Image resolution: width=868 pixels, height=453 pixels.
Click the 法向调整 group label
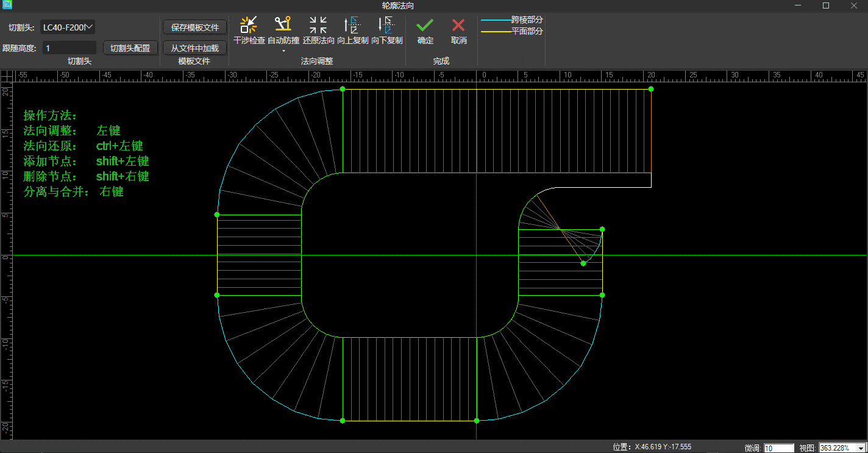(317, 61)
